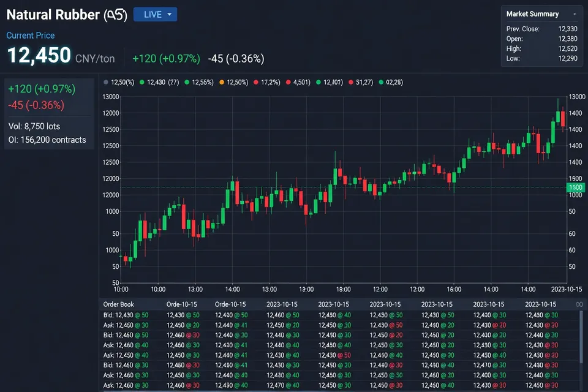Viewport: 588px width, 392px height.
Task: Click the green +120 (+0.97%) in left panel
Action: [x=42, y=89]
